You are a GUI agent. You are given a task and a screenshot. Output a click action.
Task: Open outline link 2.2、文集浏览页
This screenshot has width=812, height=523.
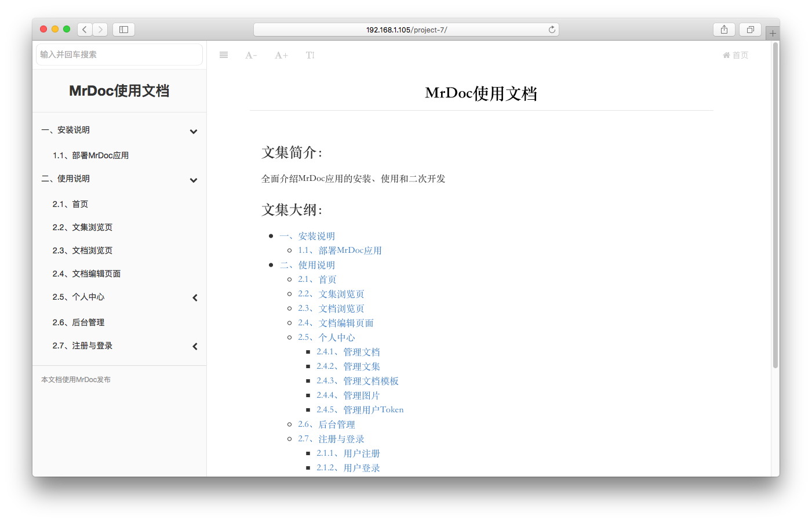[331, 294]
